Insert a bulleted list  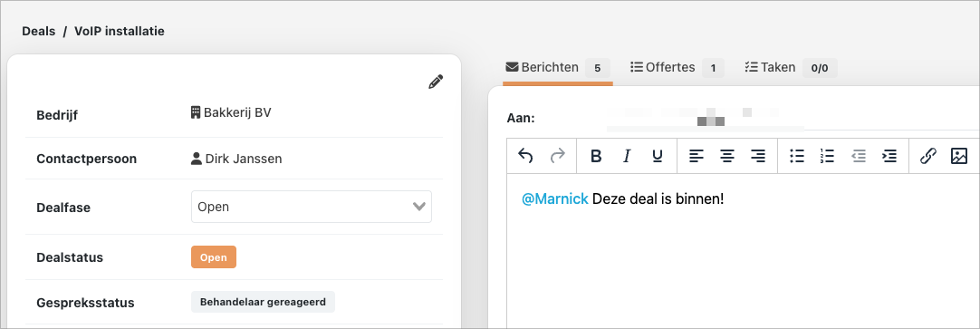(x=797, y=157)
